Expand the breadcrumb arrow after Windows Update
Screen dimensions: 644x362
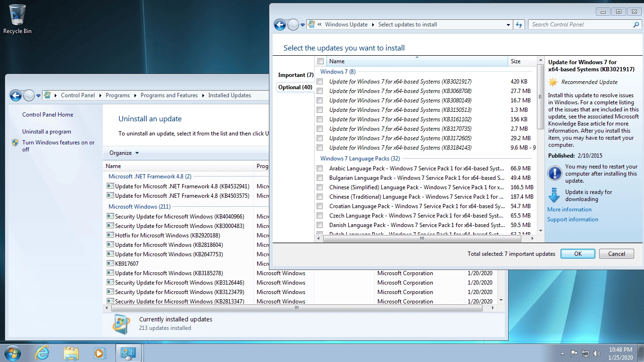point(373,25)
